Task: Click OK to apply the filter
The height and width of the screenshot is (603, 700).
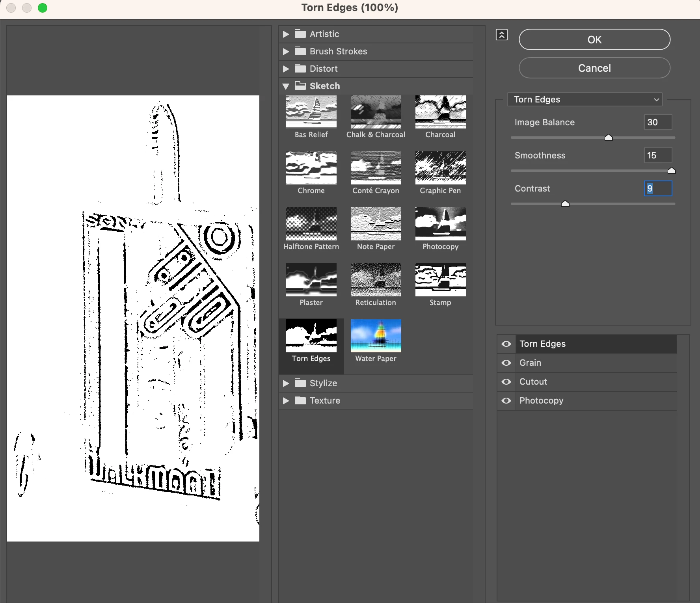Action: coord(594,39)
